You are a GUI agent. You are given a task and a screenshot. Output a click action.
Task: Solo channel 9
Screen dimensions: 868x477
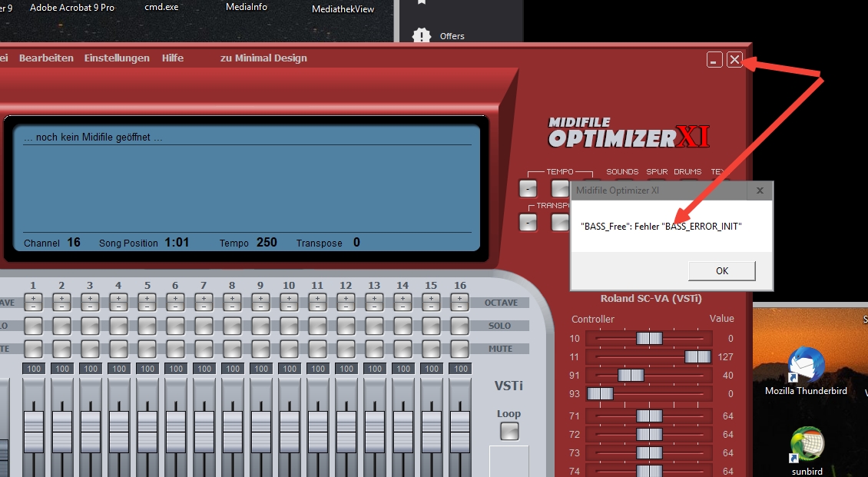point(260,326)
